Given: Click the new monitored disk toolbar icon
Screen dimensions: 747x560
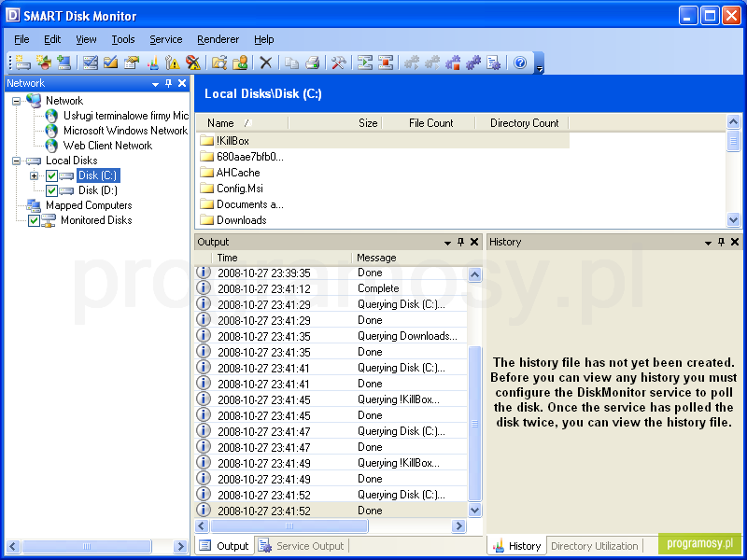Looking at the screenshot, I should (22, 63).
